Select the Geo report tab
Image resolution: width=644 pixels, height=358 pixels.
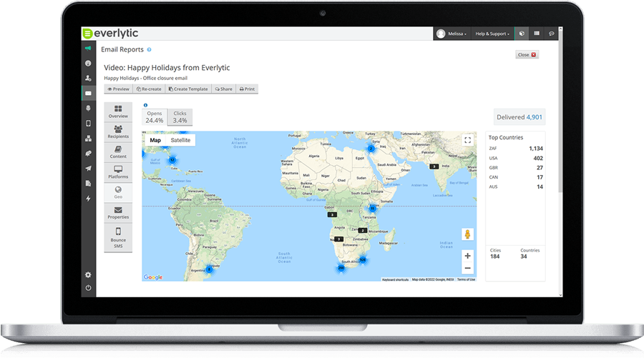click(x=118, y=192)
